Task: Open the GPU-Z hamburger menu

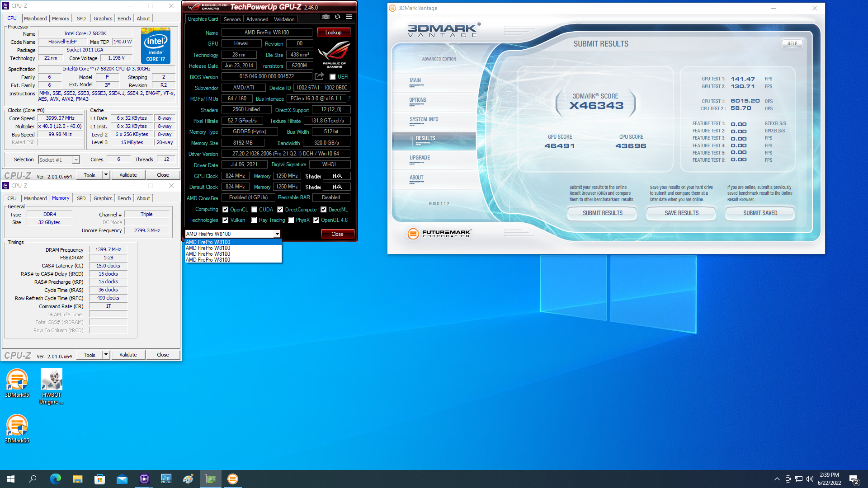Action: [349, 17]
